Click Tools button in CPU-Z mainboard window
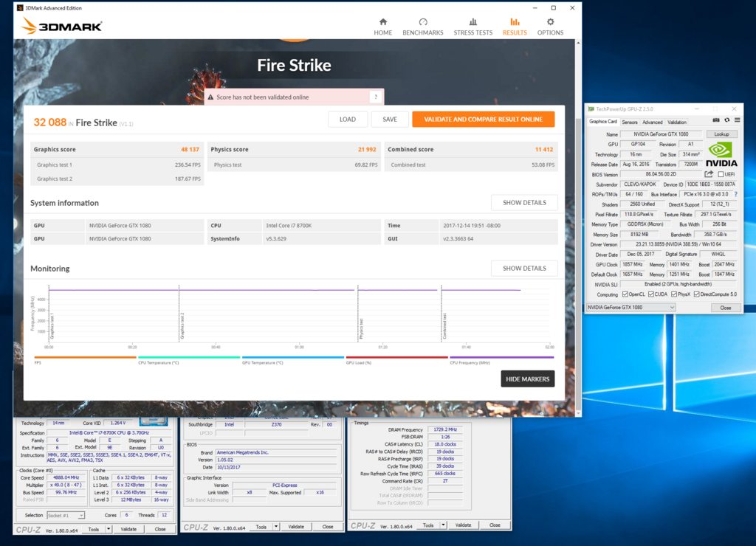756x546 pixels. (x=261, y=527)
